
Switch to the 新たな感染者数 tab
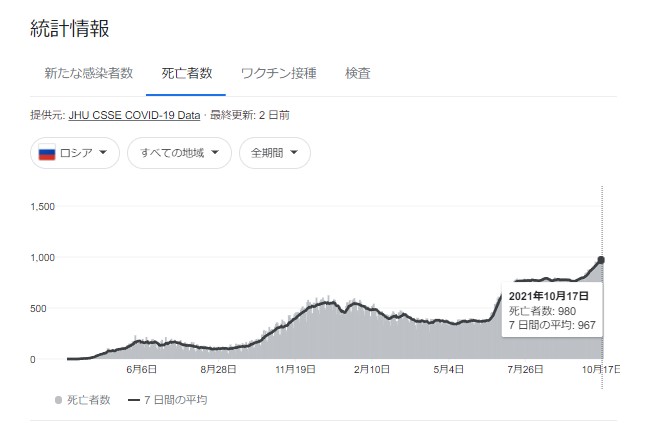click(88, 73)
